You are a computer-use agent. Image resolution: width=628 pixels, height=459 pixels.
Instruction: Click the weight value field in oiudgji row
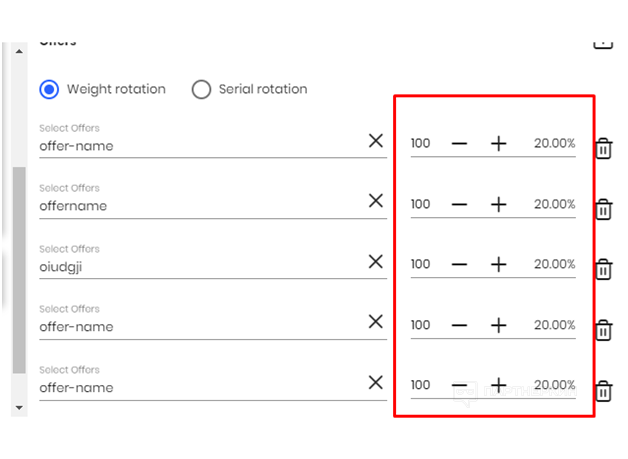click(421, 264)
